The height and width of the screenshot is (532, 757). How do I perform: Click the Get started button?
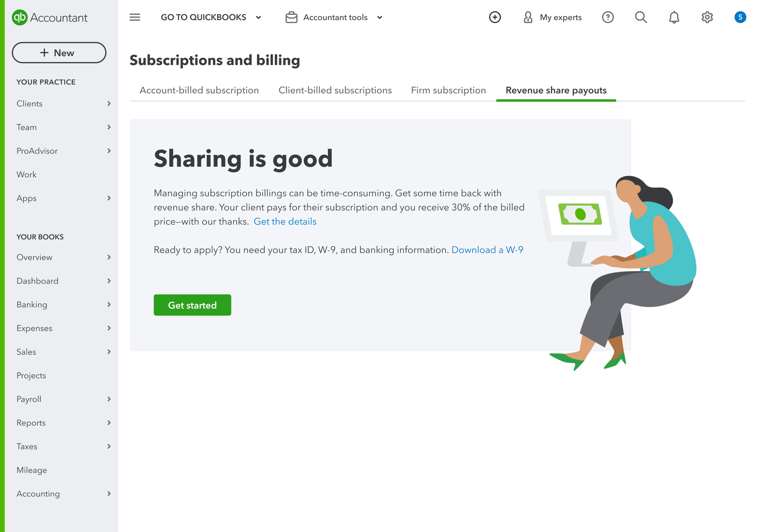click(x=192, y=305)
